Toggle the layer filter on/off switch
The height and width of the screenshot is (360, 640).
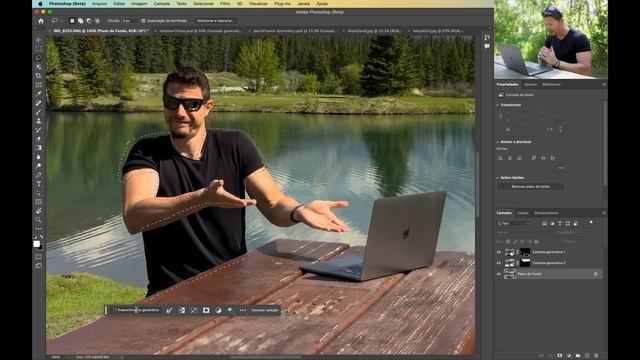tap(591, 222)
